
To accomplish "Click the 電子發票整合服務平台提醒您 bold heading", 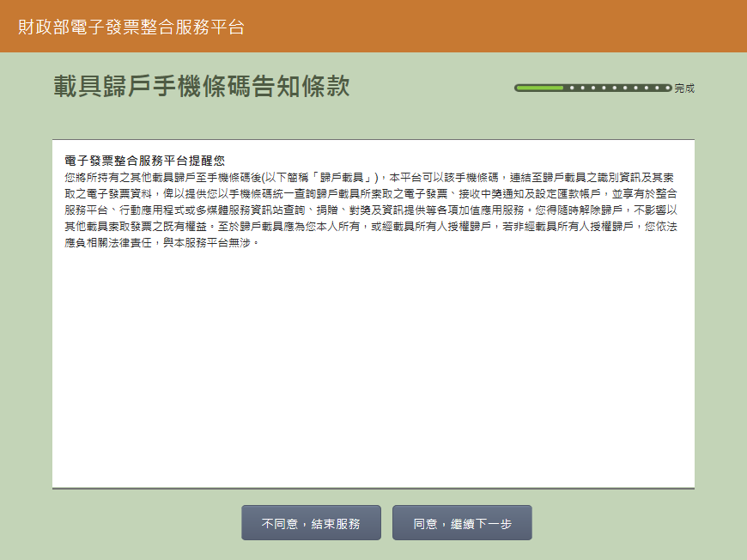I will pos(144,160).
